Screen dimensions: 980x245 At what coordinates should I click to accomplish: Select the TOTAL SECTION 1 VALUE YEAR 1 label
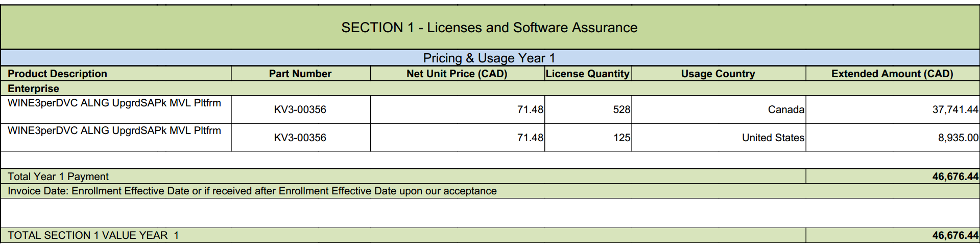(x=93, y=235)
